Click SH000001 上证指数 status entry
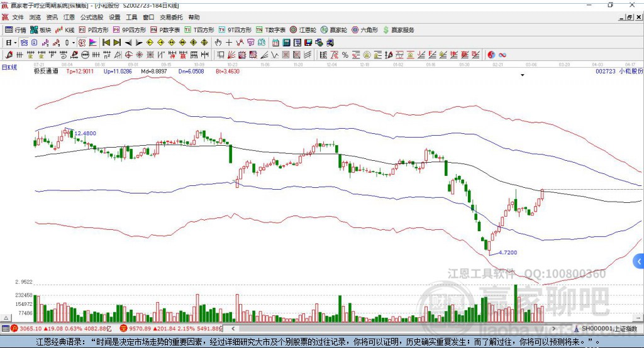This screenshot has width=644, height=348. (x=606, y=329)
